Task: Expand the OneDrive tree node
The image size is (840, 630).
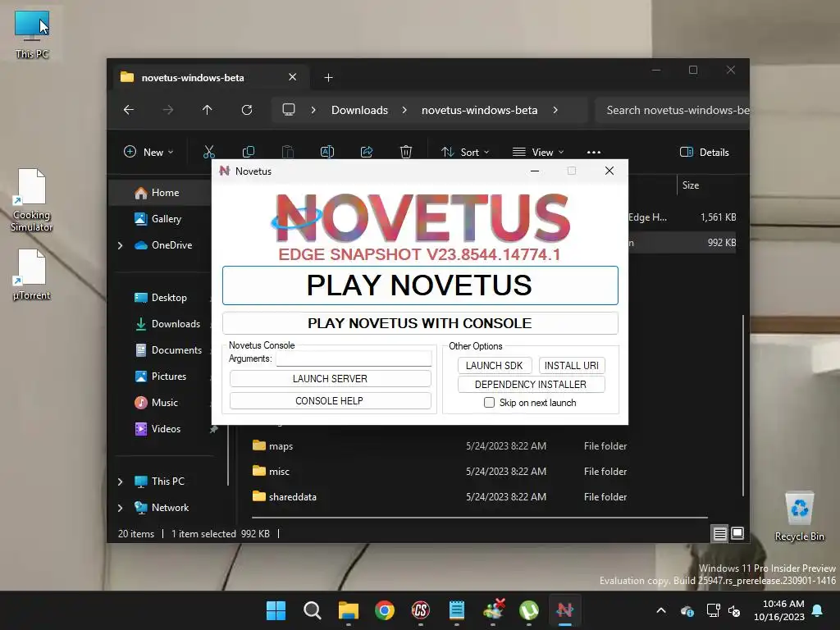Action: point(120,245)
